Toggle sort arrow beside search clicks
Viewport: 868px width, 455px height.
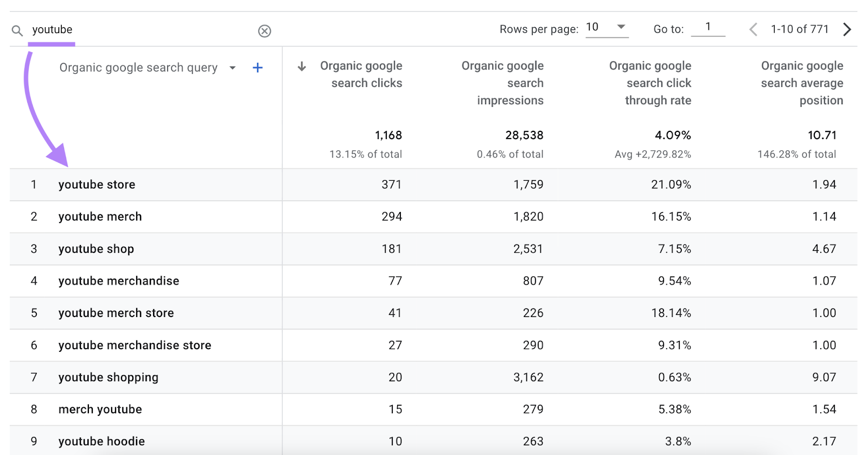tap(302, 66)
